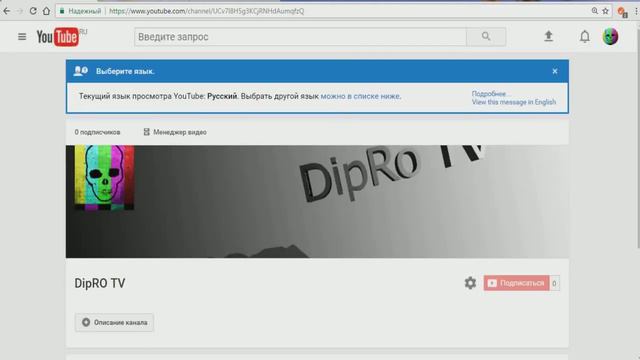The width and height of the screenshot is (640, 360).
Task: Click 'View this message in English'
Action: (514, 102)
